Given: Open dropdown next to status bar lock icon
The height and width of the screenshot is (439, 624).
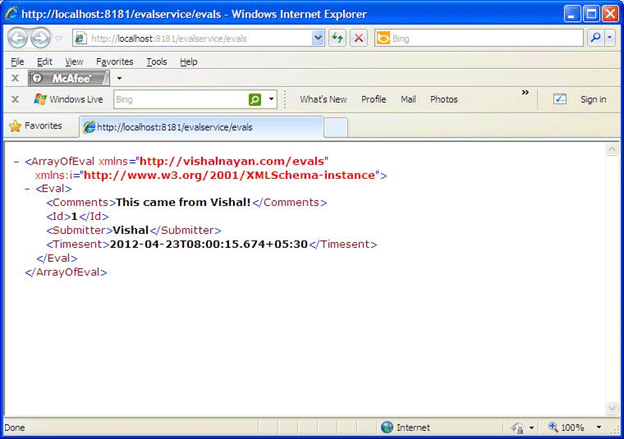Looking at the screenshot, I should [531, 428].
